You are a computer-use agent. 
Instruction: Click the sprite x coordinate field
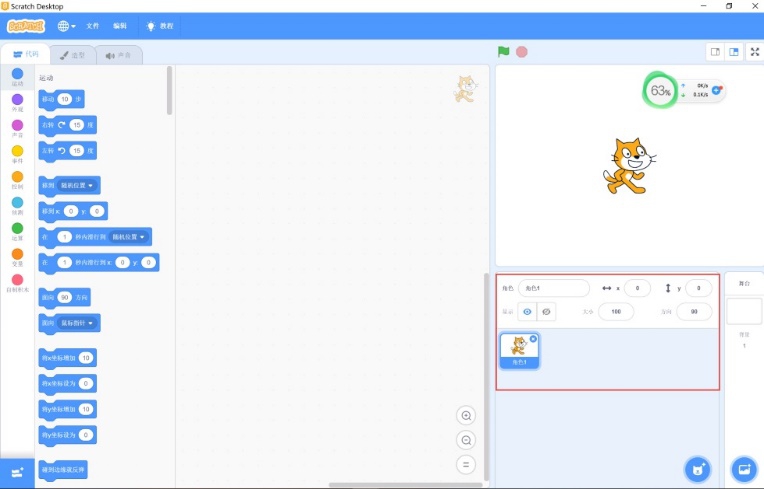[637, 288]
